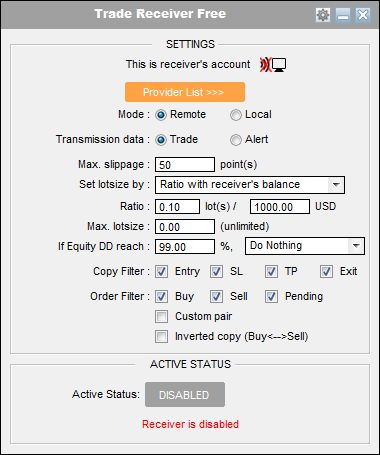Toggle the SL copy filter
This screenshot has height=455, width=380.
click(x=216, y=272)
